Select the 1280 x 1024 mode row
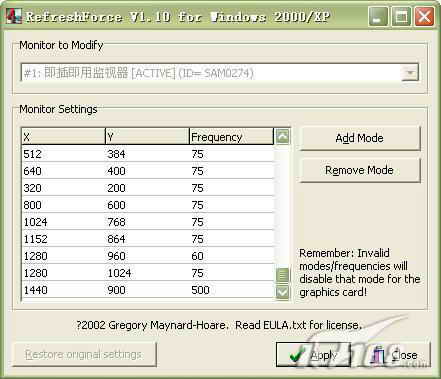 [x=148, y=273]
